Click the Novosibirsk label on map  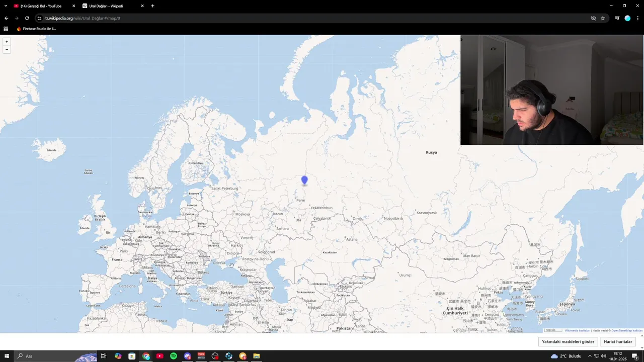click(393, 218)
